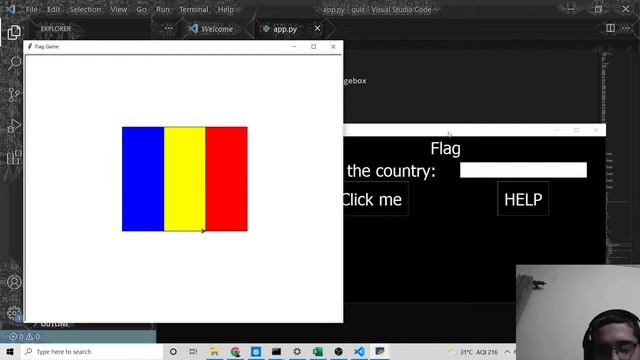Click the EXPLORER panel header text
Screen dimensions: 640x360
pos(56,29)
